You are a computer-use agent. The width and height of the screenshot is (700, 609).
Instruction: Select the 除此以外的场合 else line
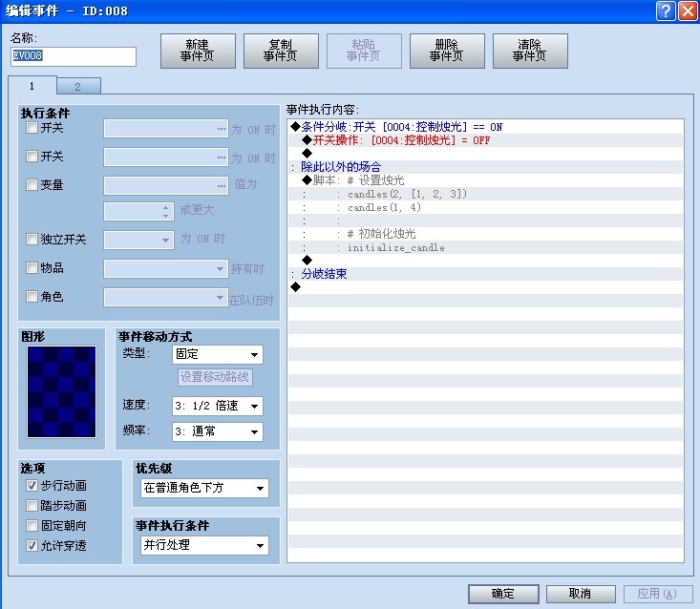click(x=485, y=167)
